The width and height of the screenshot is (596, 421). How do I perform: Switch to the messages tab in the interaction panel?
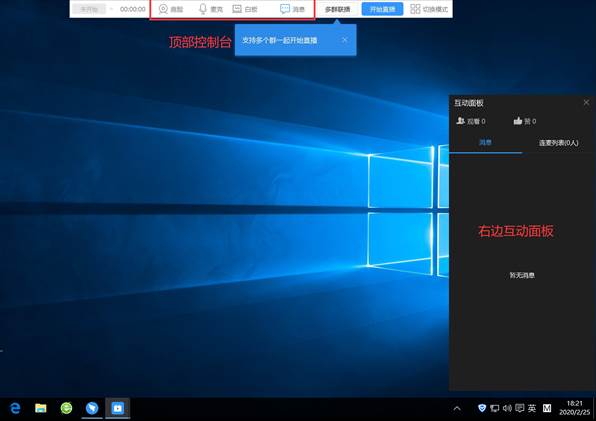click(x=485, y=143)
